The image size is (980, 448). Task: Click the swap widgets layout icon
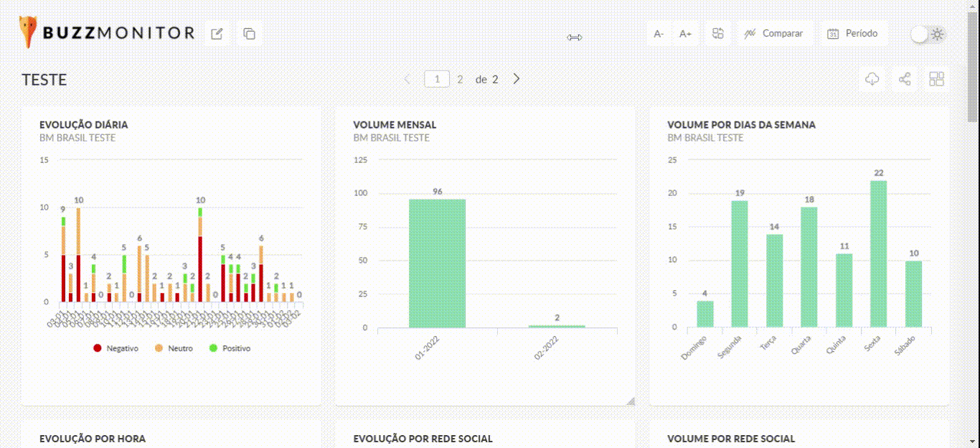click(718, 34)
